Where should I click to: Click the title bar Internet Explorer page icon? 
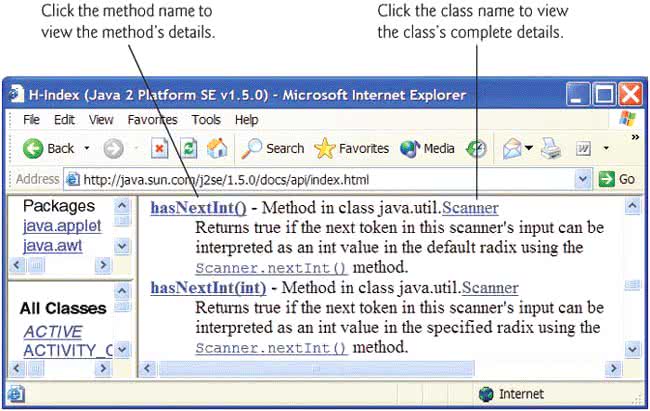17,94
